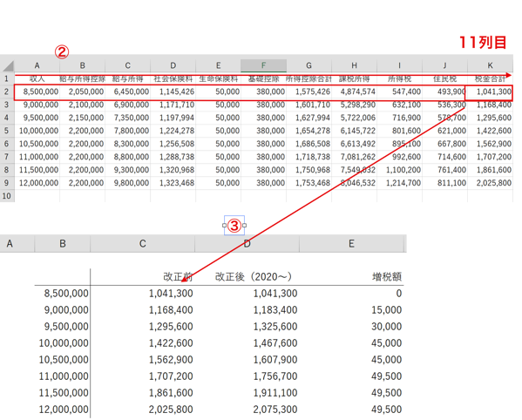Image resolution: width=522 pixels, height=420 pixels.
Task: Click the 住民税 header cell
Action: [x=444, y=79]
